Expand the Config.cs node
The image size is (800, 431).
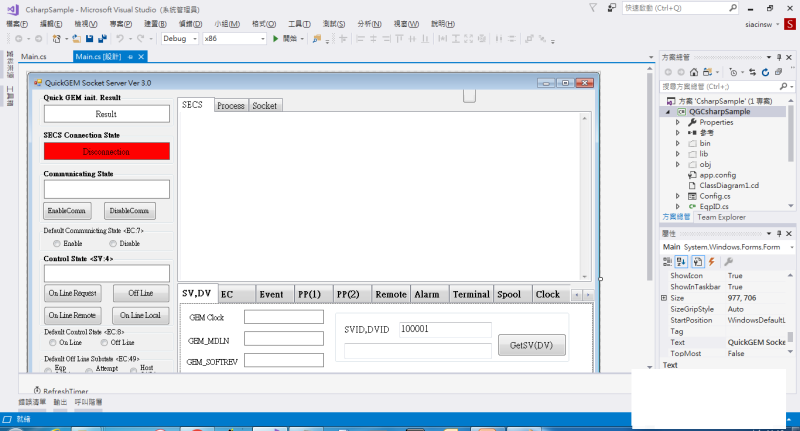coord(678,196)
